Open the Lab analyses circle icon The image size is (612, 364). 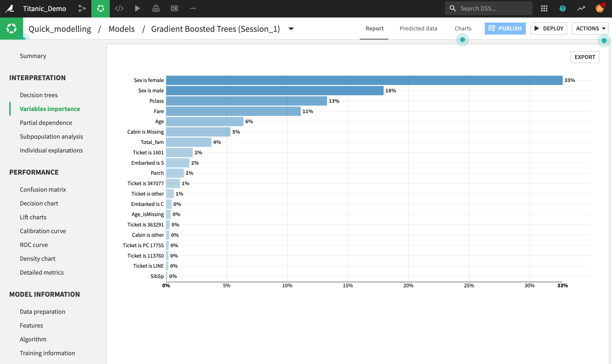pos(100,9)
